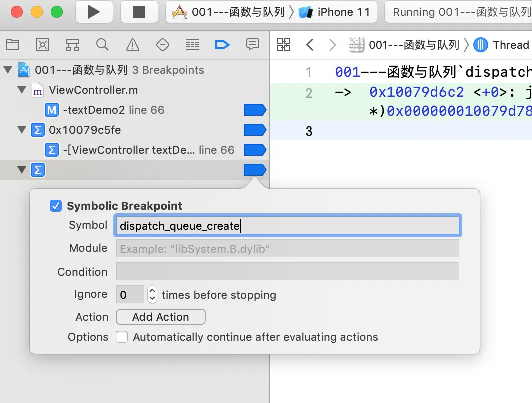Click the Xcode scheme app icon
532x403 pixels.
[x=180, y=12]
